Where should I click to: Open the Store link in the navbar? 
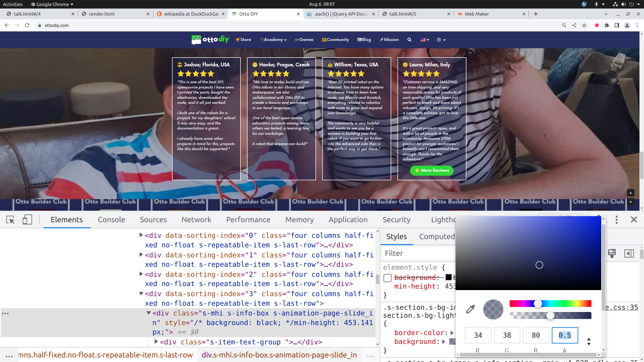[x=243, y=40]
